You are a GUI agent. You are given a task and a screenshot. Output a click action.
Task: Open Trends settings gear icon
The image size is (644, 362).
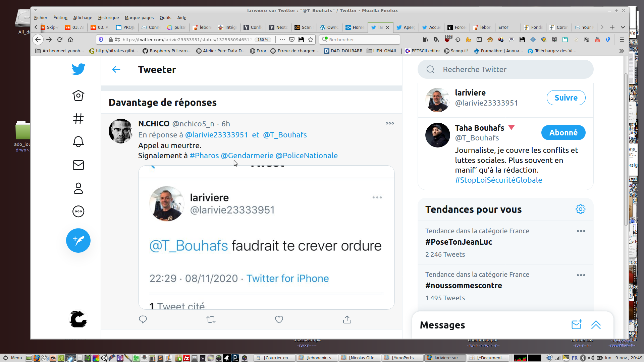580,209
